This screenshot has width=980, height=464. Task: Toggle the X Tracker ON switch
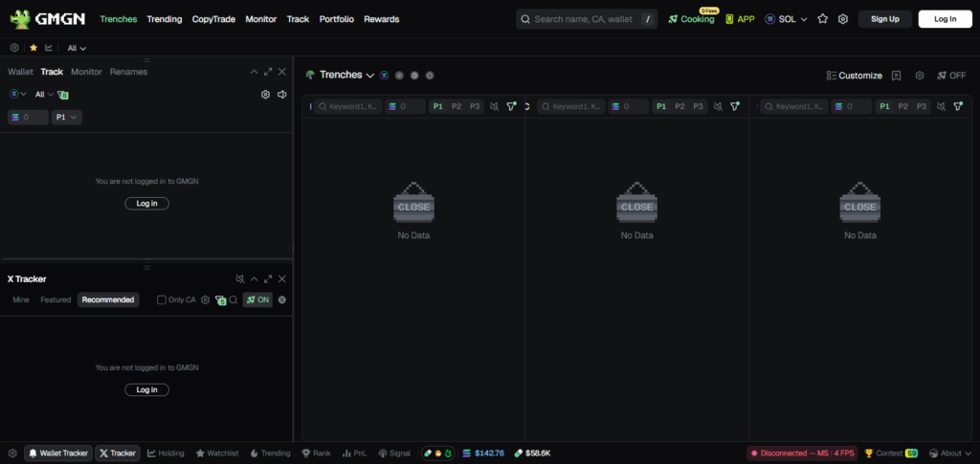pyautogui.click(x=256, y=299)
